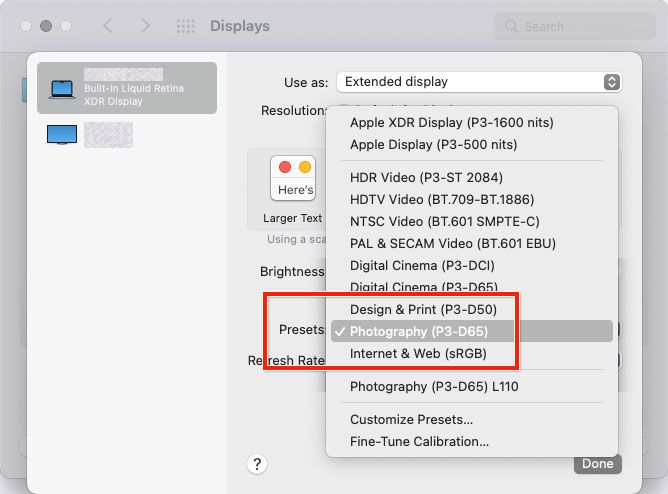Select the Built-in Liquid Retina XDR Display
Viewport: 668px width, 494px height.
click(x=127, y=88)
